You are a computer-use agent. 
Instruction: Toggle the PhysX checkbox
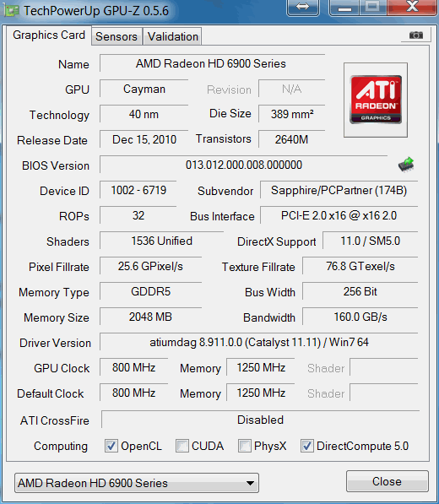coord(244,446)
